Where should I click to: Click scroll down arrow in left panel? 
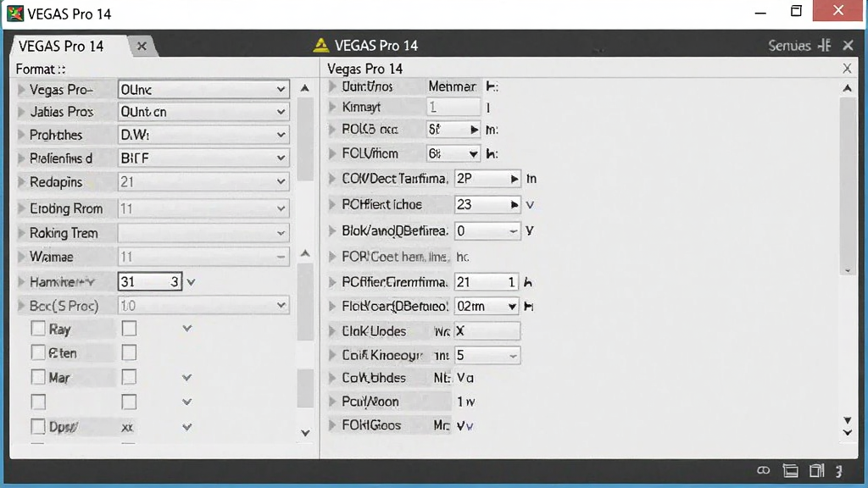pyautogui.click(x=305, y=433)
